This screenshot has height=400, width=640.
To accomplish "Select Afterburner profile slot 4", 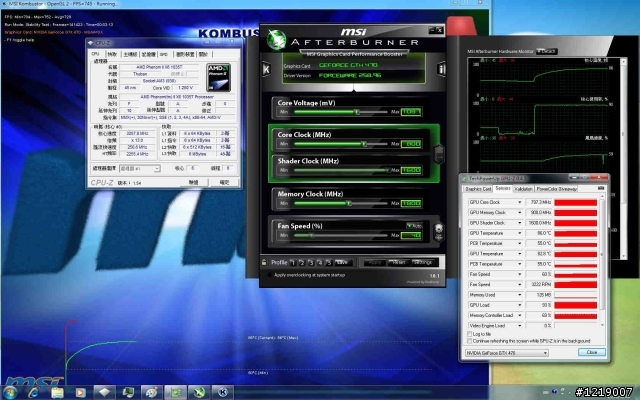I will tap(320, 262).
